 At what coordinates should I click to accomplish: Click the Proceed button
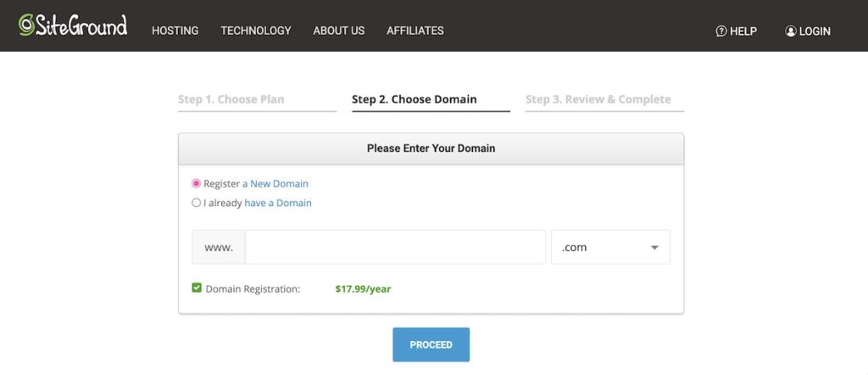pyautogui.click(x=431, y=344)
